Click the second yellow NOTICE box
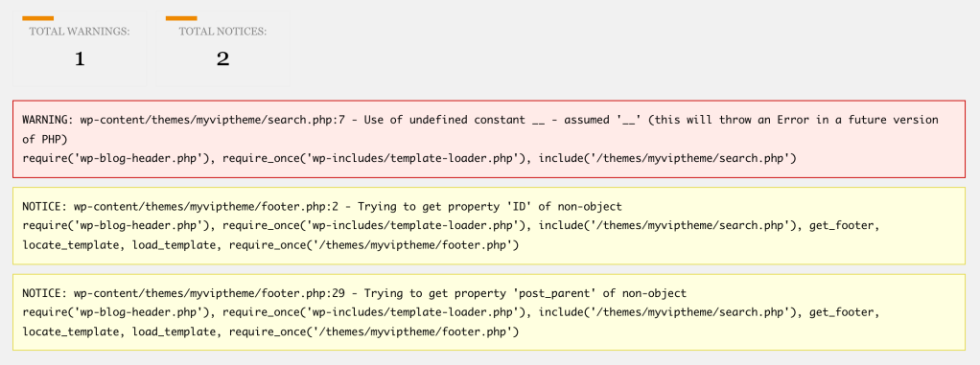Viewport: 980px width, 365px height. 489,312
